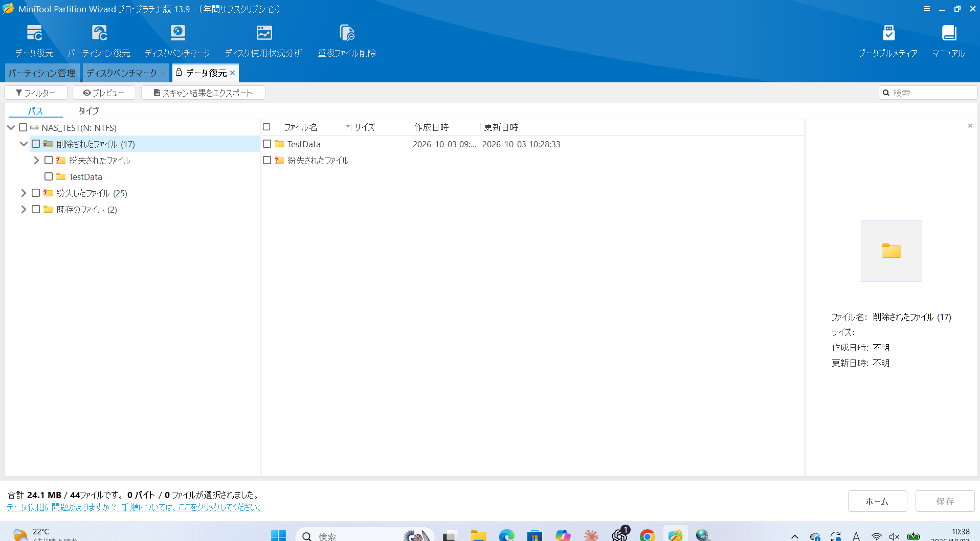Switch to ディスクベンチマーク tab
This screenshot has height=541, width=980.
tap(122, 73)
